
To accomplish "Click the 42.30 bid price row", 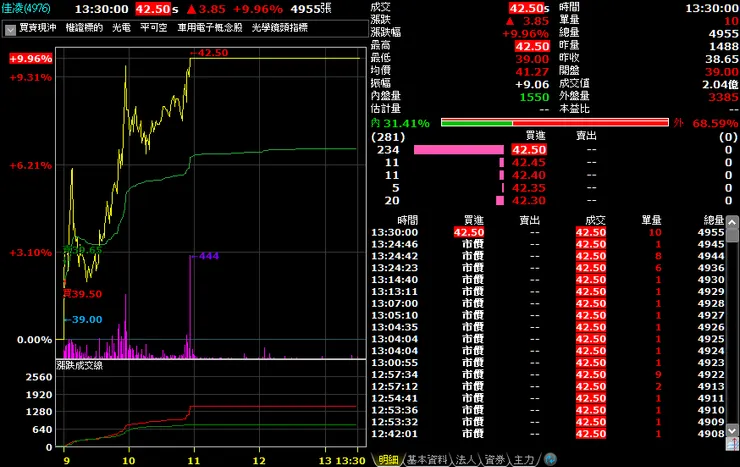I will click(x=529, y=201).
